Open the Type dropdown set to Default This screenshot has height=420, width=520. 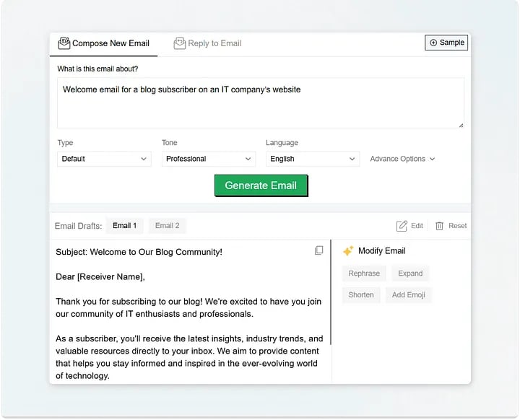click(104, 159)
